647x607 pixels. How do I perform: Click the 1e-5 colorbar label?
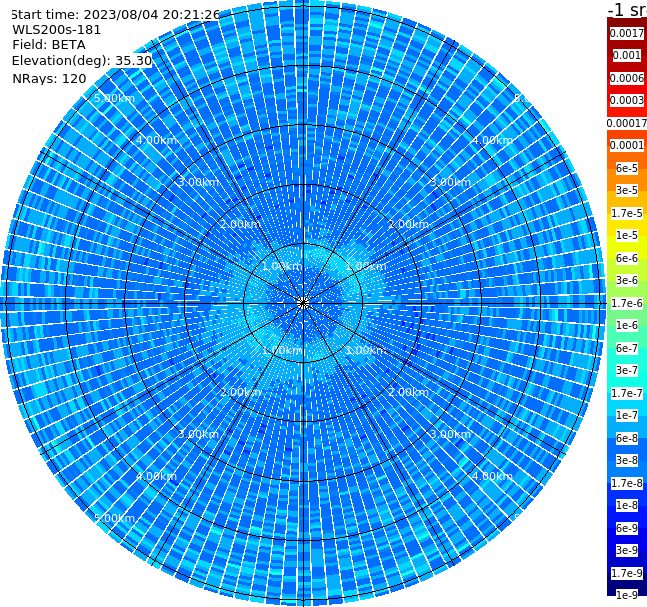click(627, 235)
